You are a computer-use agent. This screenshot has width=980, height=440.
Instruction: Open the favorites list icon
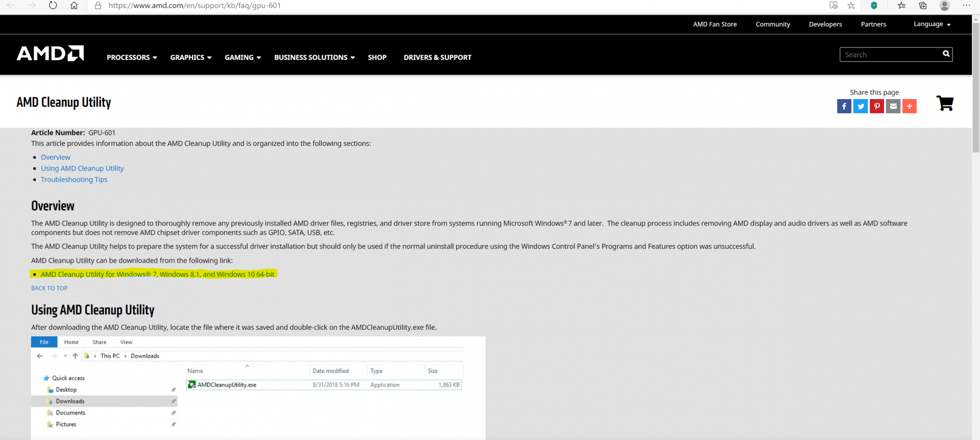901,6
